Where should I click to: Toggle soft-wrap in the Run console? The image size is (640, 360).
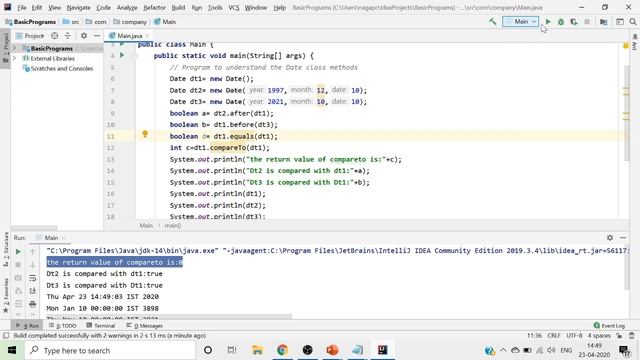33,278
